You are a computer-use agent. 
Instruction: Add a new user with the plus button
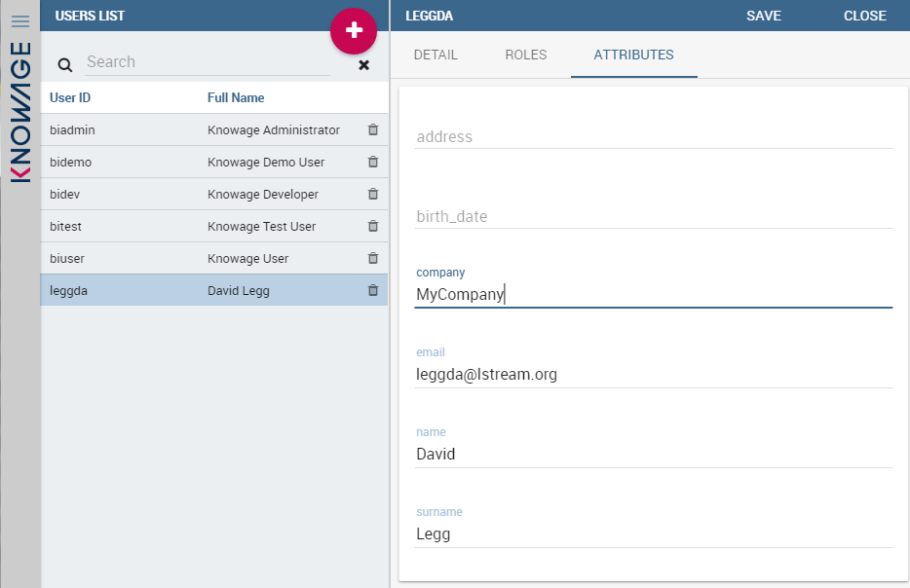pyautogui.click(x=353, y=30)
